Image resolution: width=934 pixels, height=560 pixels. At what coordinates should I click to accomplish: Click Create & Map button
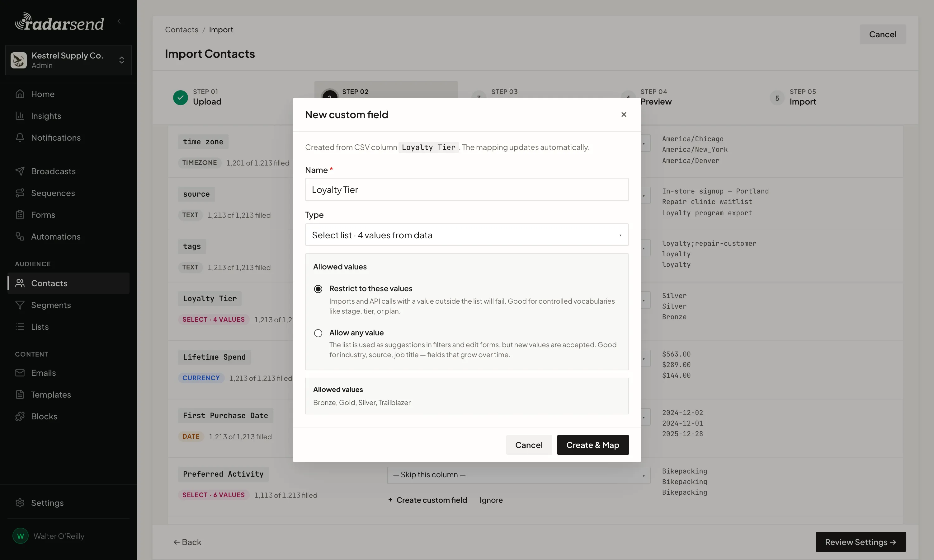[593, 445]
